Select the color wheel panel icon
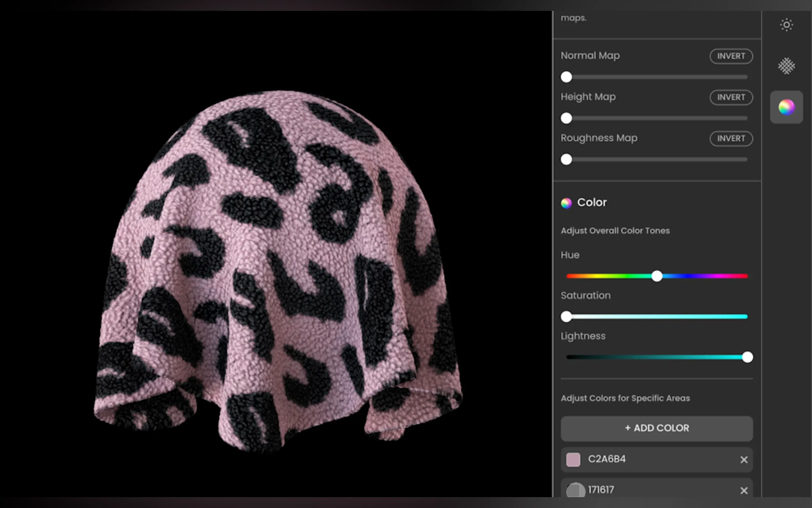This screenshot has height=508, width=812. (786, 107)
